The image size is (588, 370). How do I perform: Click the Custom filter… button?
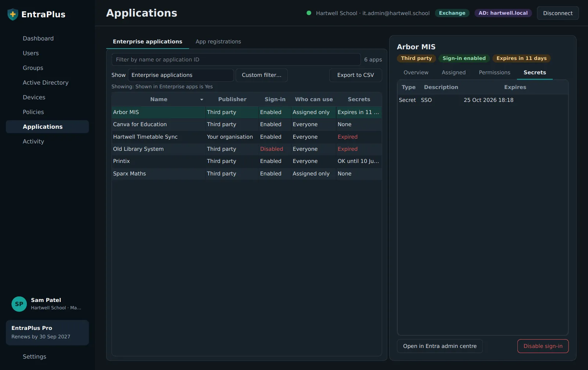click(x=262, y=75)
